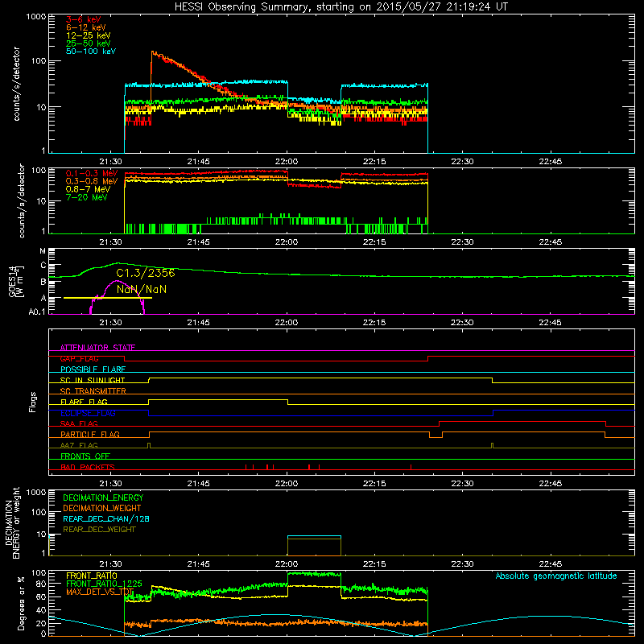Screen dimensions: 644x644
Task: Click the 0.8-7 MeV legend entry
Action: pos(88,189)
